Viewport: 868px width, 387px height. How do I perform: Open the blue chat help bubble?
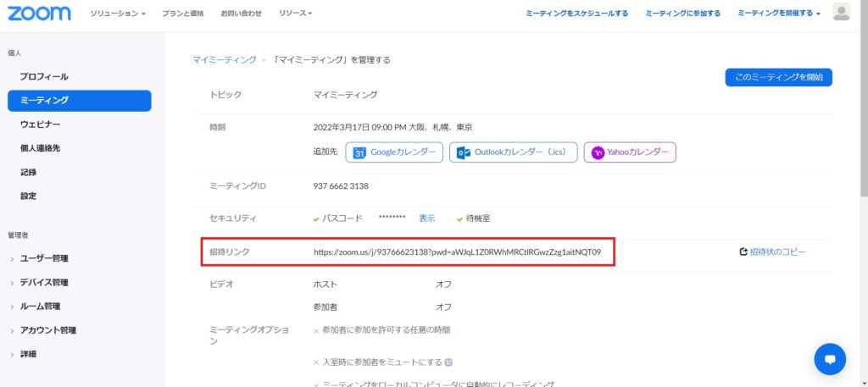[830, 359]
